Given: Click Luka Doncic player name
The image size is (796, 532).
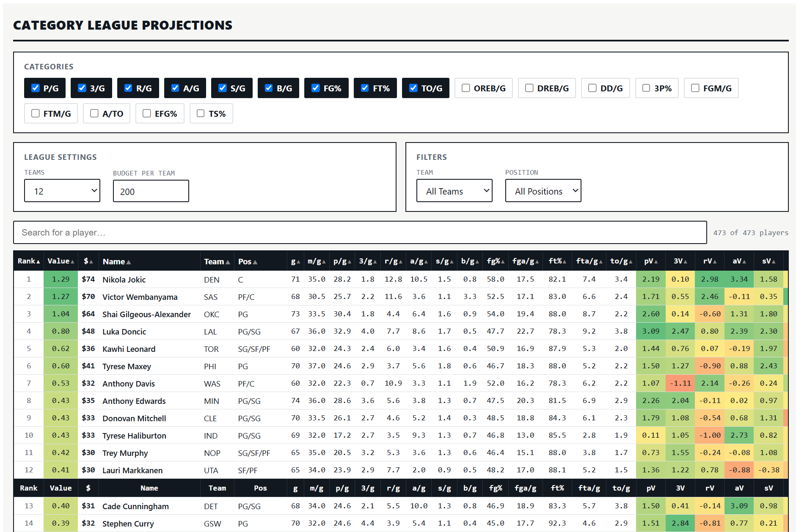Looking at the screenshot, I should pos(124,332).
